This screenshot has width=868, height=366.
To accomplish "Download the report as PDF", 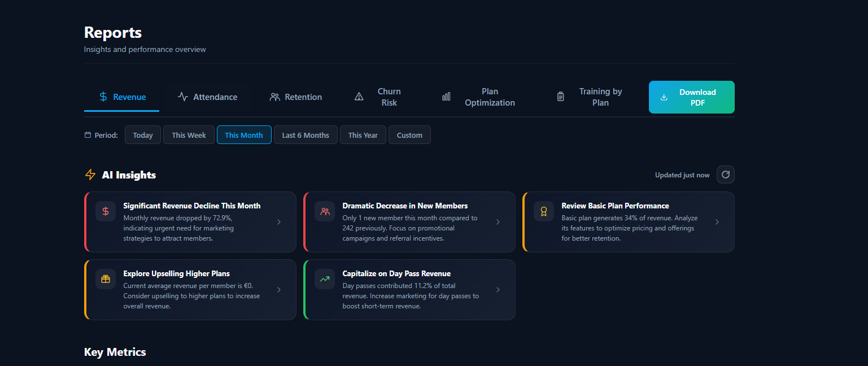I will pos(691,97).
